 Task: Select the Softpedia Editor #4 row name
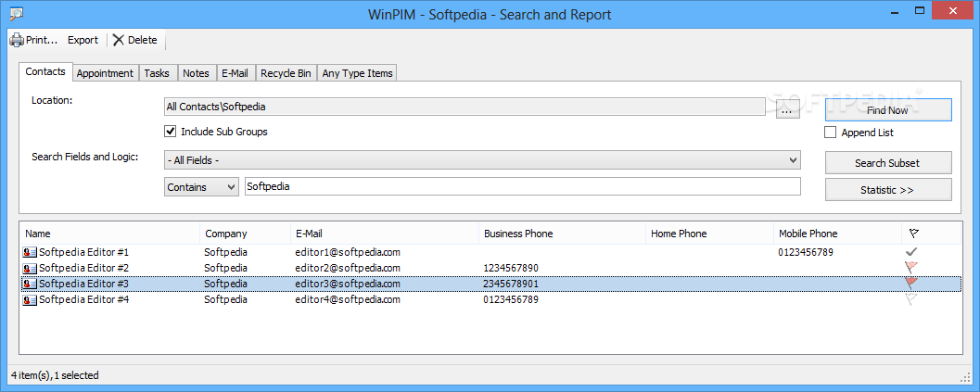[x=83, y=300]
